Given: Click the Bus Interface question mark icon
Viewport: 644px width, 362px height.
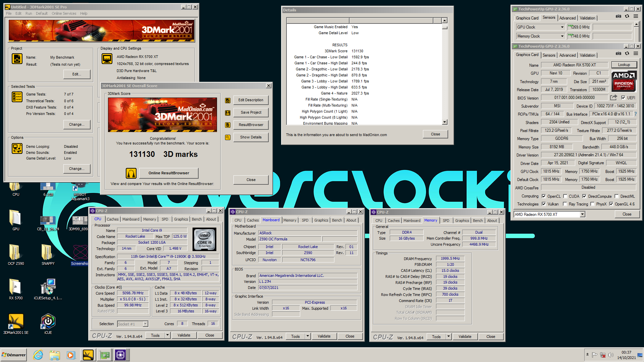Looking at the screenshot, I should (636, 114).
